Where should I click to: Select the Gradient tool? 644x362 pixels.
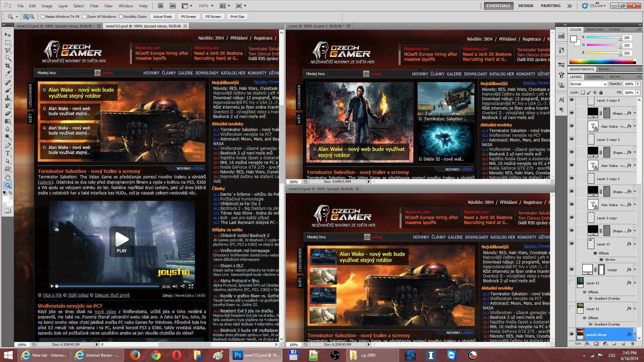8,121
